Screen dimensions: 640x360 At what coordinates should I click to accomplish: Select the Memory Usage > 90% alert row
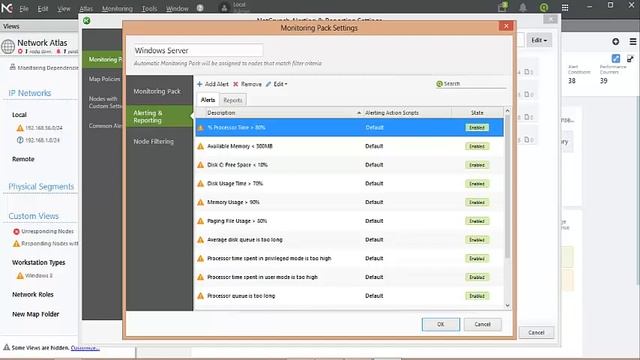349,202
